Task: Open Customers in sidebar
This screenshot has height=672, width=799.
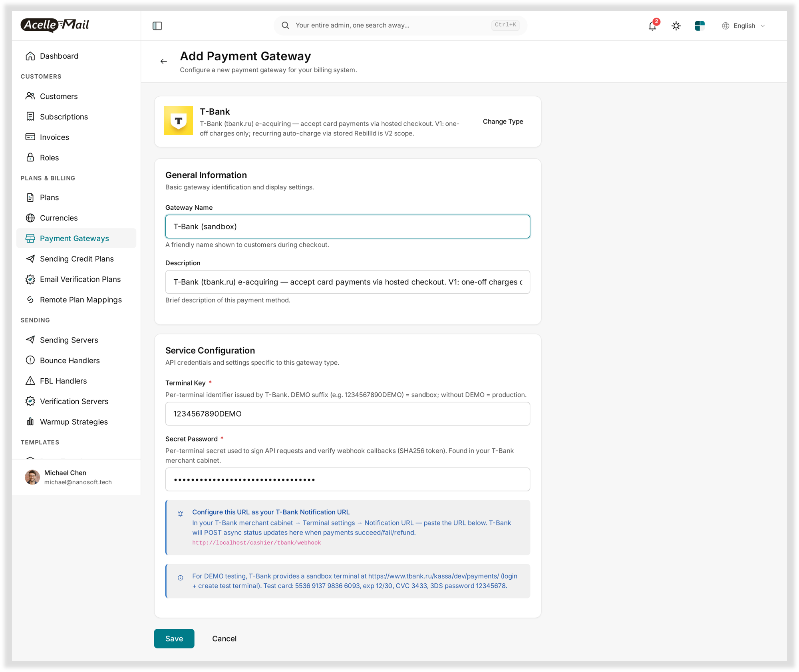Action: pos(76,96)
